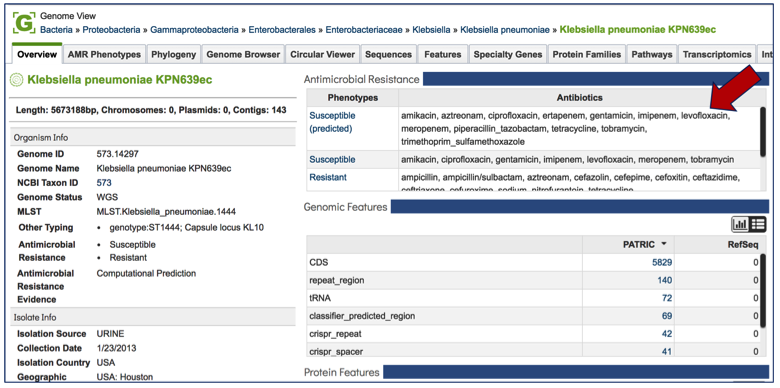Open the tRNA count 72 link
The height and width of the screenshot is (388, 780).
(667, 298)
